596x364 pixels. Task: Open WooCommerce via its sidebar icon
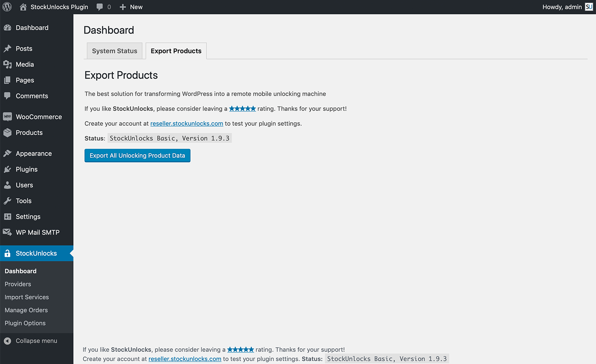pos(7,117)
